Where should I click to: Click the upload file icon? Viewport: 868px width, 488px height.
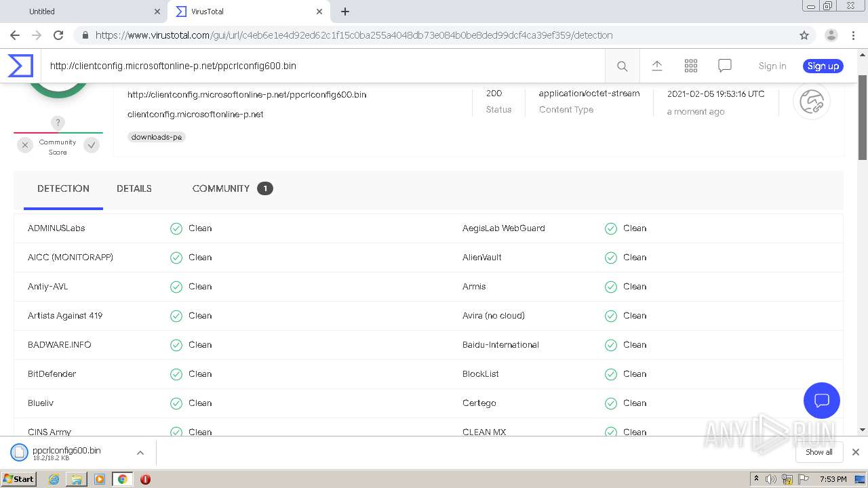tap(656, 66)
